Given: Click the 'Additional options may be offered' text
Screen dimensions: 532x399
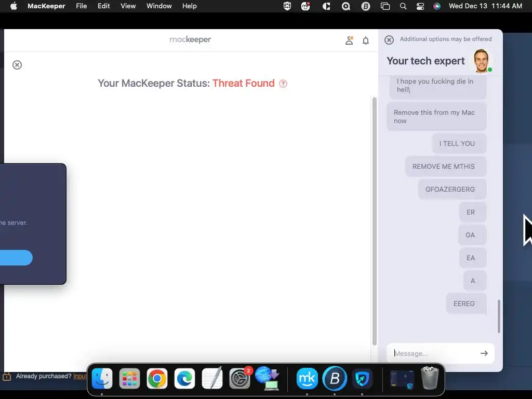Looking at the screenshot, I should point(445,39).
